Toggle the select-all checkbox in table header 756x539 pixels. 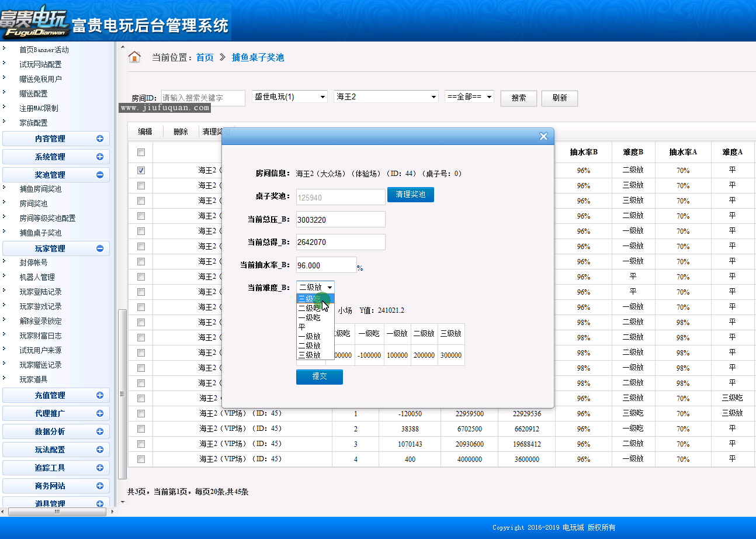click(141, 153)
